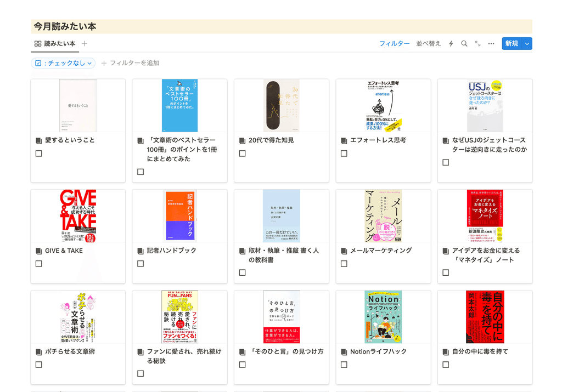562x392 pixels.
Task: Check the box for 「マネタイズ」ノート
Action: (446, 272)
